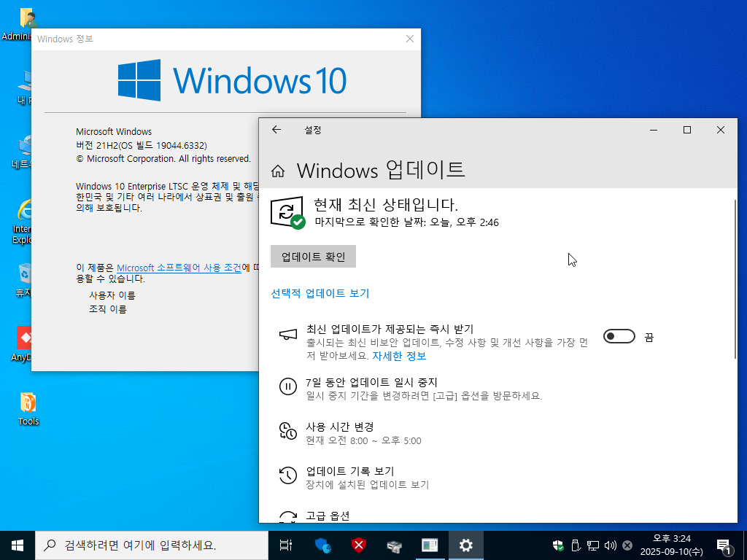The width and height of the screenshot is (747, 560).
Task: Click the volume speaker tray icon
Action: [x=611, y=545]
